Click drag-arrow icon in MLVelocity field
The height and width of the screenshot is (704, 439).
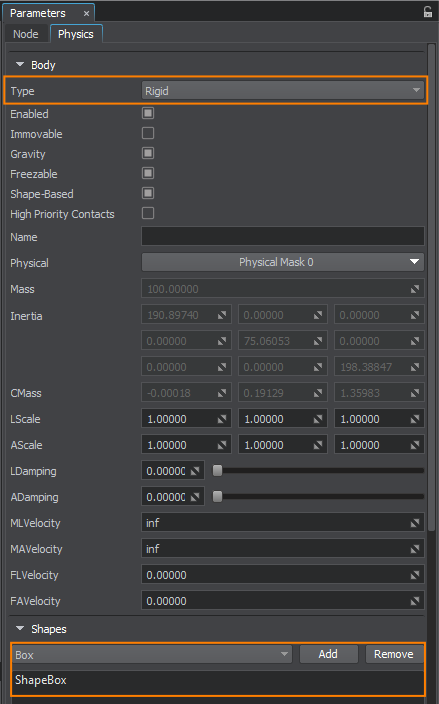[415, 523]
